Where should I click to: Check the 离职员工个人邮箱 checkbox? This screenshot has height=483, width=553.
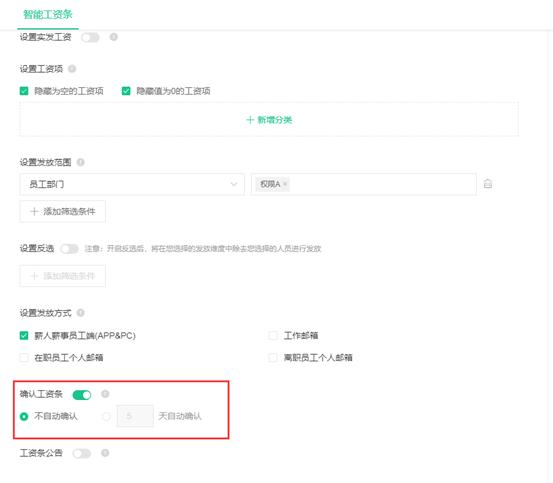273,358
